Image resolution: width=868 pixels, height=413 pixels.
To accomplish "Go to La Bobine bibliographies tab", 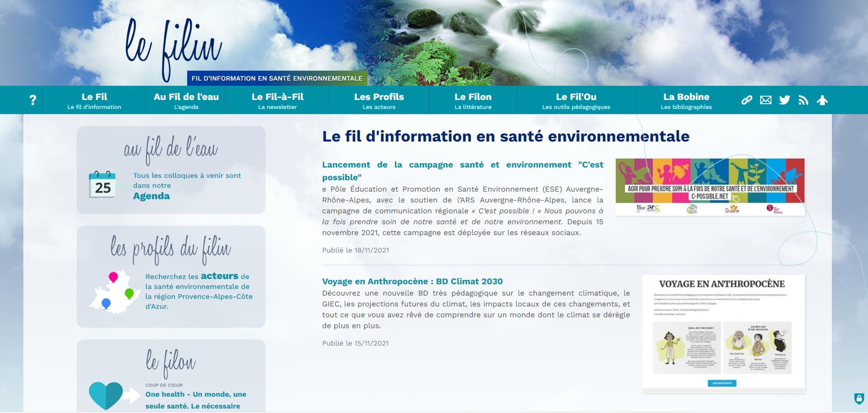I will (686, 99).
